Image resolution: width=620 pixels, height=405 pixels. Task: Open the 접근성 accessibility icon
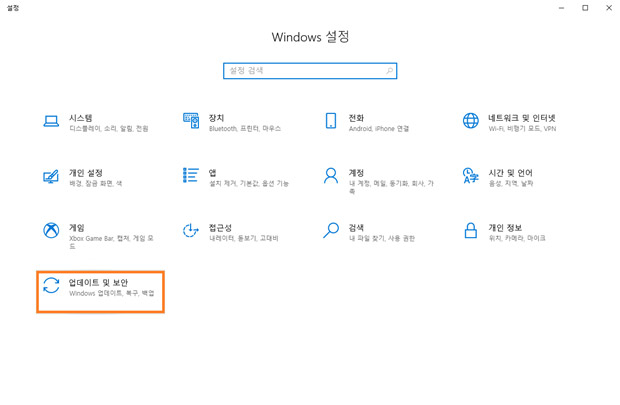click(x=191, y=231)
